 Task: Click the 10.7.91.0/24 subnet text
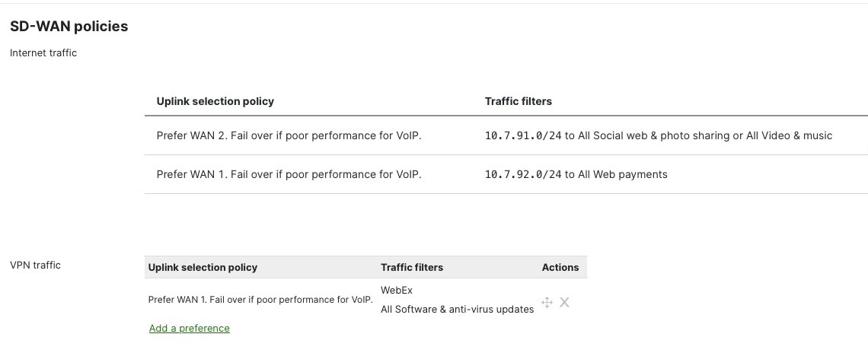point(523,135)
